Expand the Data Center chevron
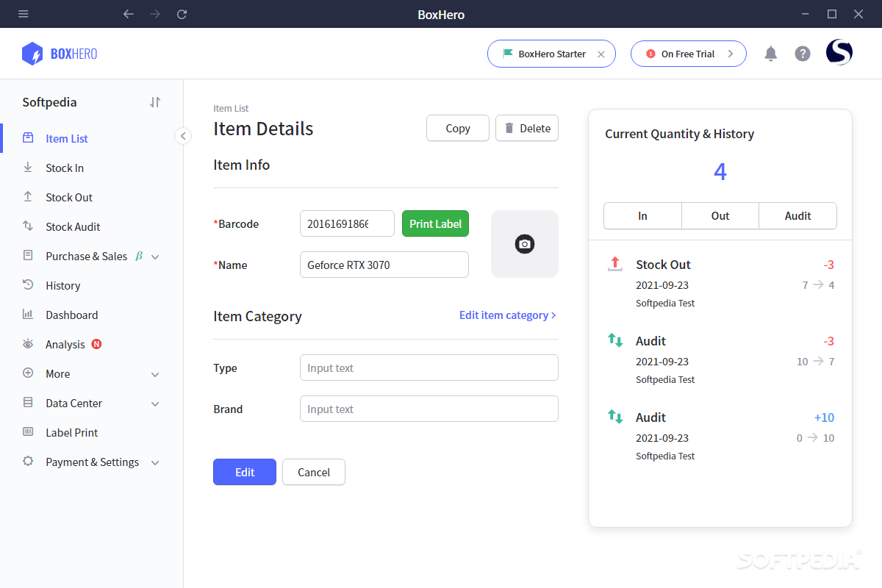882x588 pixels. coord(155,404)
